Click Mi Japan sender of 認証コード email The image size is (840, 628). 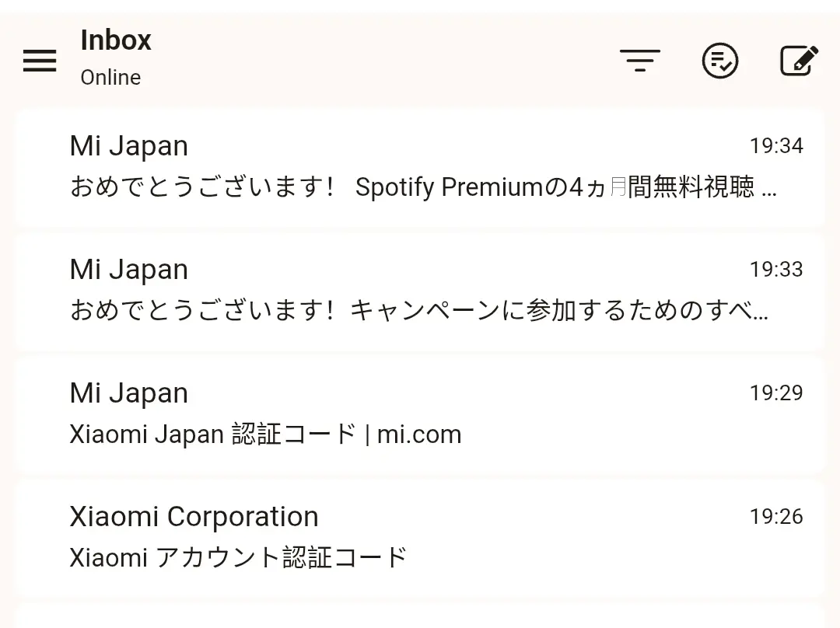tap(129, 393)
